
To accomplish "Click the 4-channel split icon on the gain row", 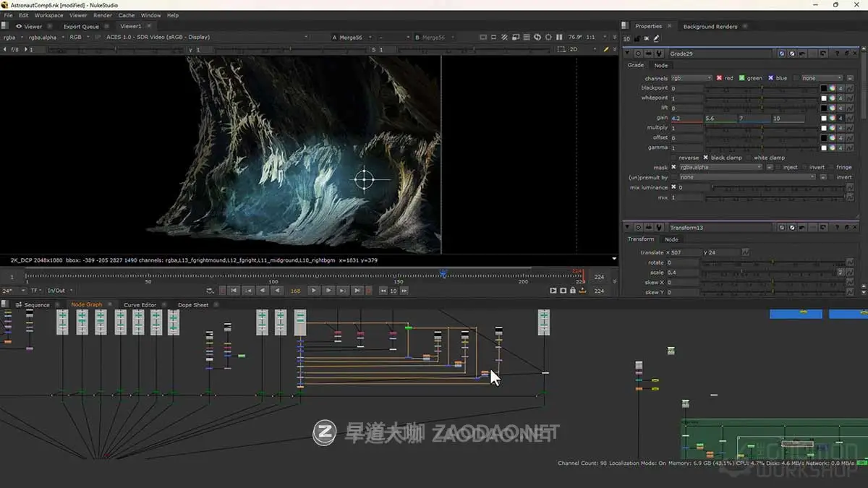I will (x=841, y=118).
